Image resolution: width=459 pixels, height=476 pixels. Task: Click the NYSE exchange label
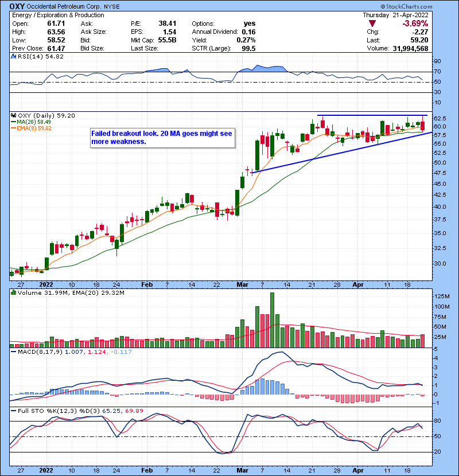pyautogui.click(x=112, y=7)
